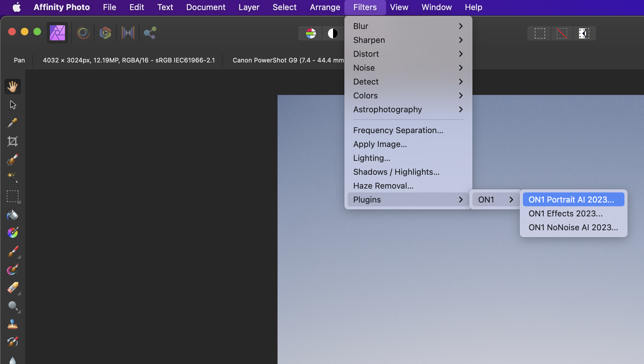Choose the Lighting filter
644x364 pixels.
pyautogui.click(x=408, y=158)
